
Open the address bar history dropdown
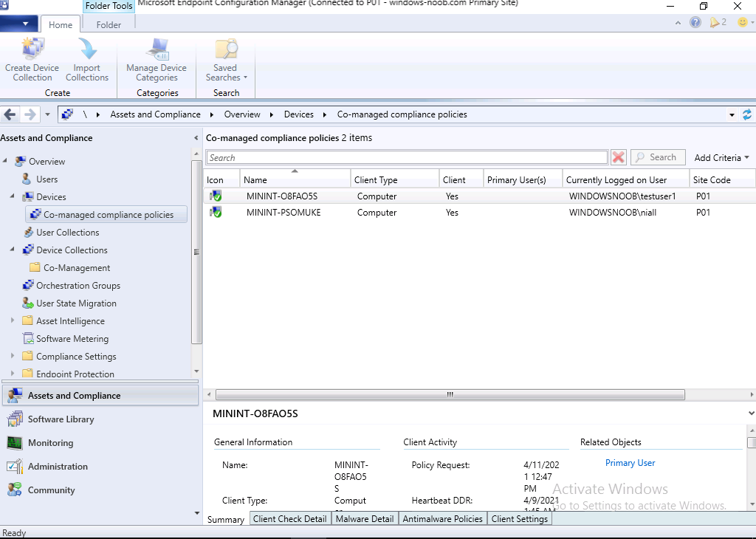click(x=732, y=114)
